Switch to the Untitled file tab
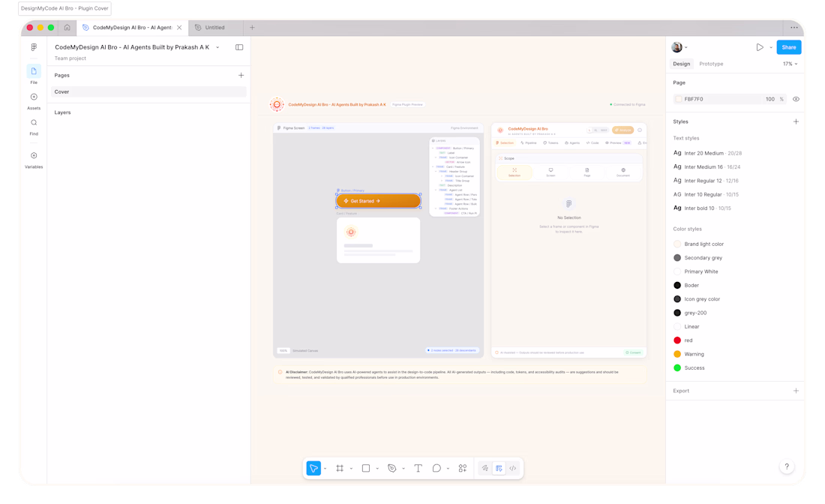 (214, 27)
